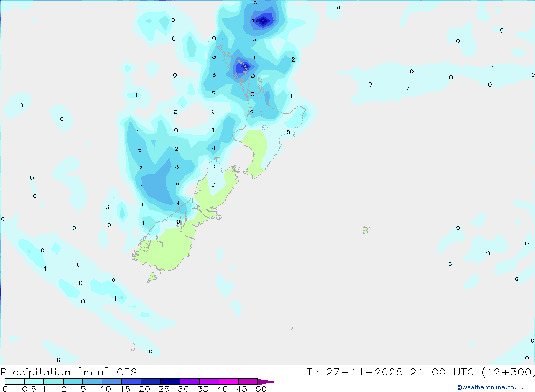Click the 25–30 mm navy legend swatch

click(170, 381)
